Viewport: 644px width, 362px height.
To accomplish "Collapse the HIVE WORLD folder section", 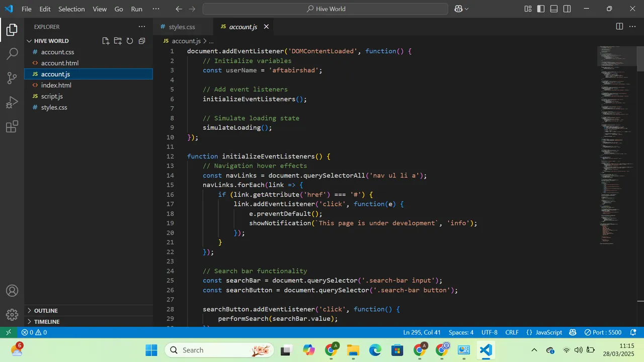I will [x=51, y=41].
